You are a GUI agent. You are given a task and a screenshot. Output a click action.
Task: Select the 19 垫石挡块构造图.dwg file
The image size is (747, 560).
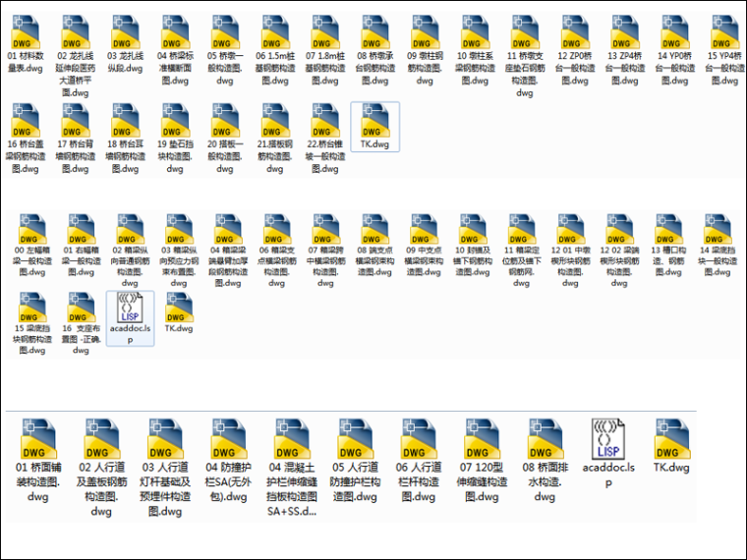[175, 123]
